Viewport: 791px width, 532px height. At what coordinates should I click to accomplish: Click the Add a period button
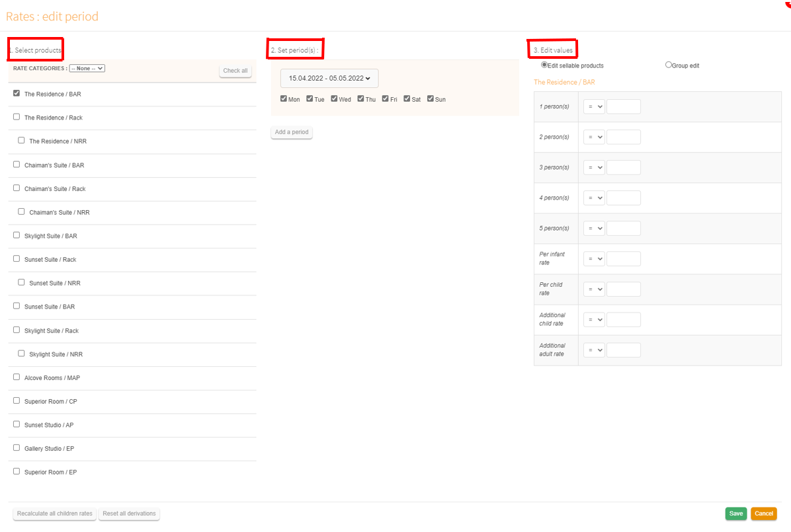point(292,132)
